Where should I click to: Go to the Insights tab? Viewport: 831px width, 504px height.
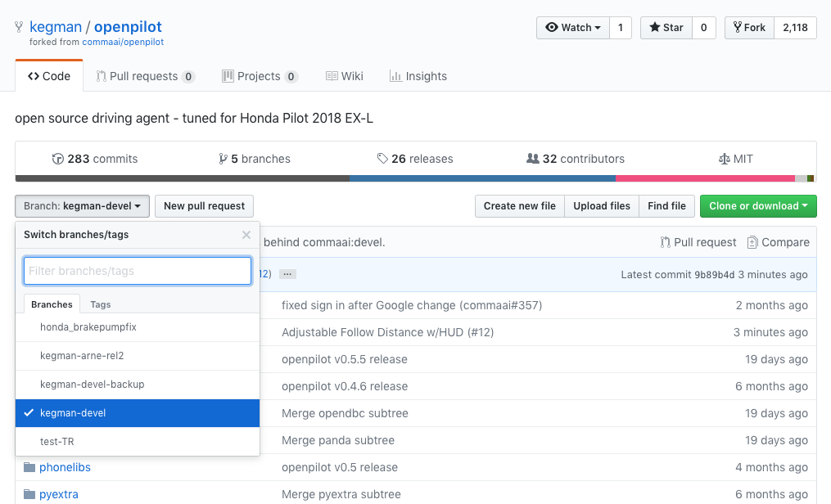(x=418, y=76)
